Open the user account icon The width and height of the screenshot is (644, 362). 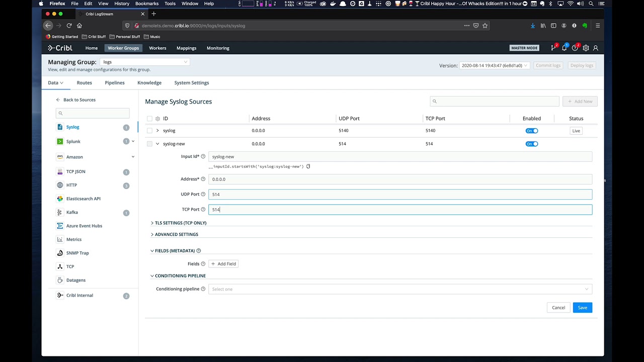tap(596, 48)
